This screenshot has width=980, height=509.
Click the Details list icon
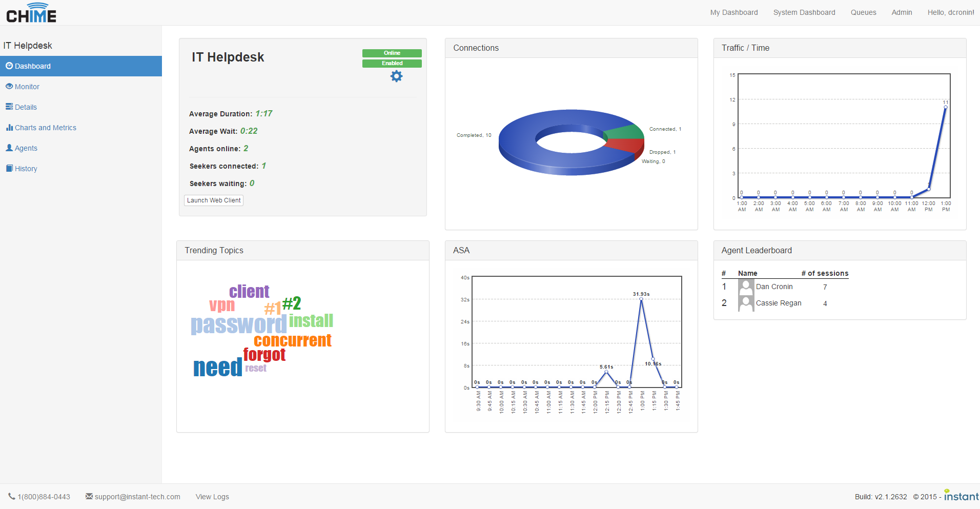point(9,107)
